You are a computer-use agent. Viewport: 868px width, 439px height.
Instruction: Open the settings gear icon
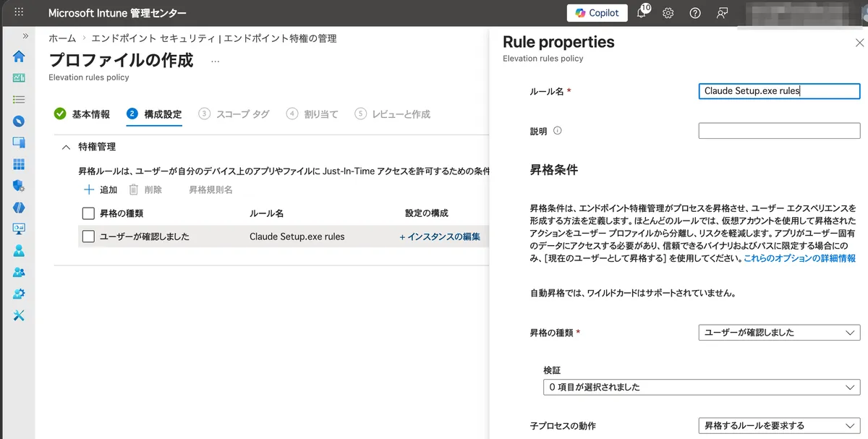point(668,13)
